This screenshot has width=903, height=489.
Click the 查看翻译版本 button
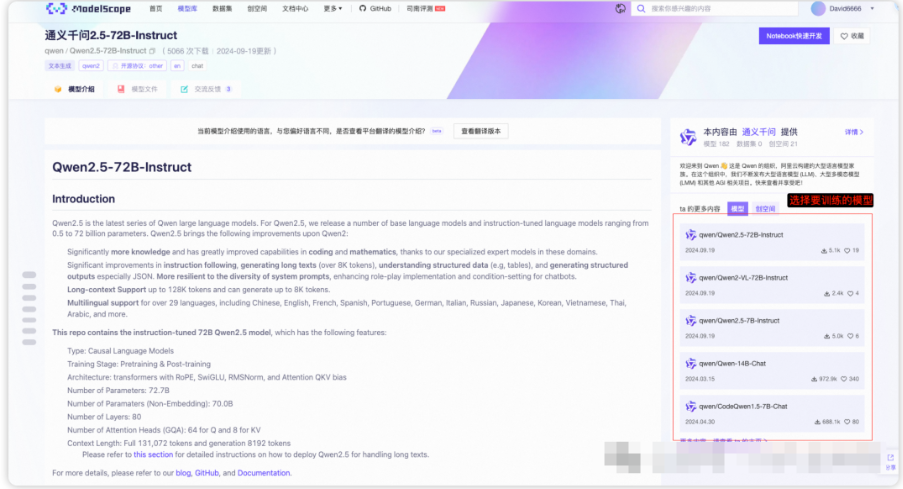pyautogui.click(x=481, y=131)
